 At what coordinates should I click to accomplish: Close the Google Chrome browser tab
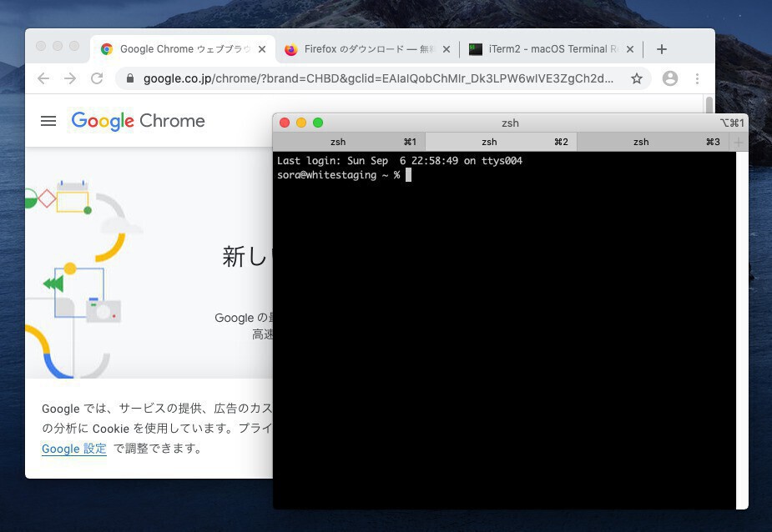pos(262,49)
